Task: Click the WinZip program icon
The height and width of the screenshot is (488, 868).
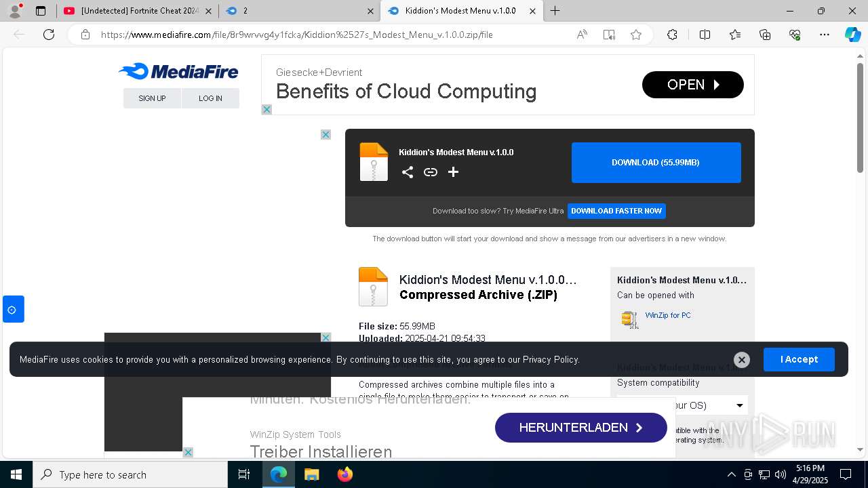Action: point(630,319)
